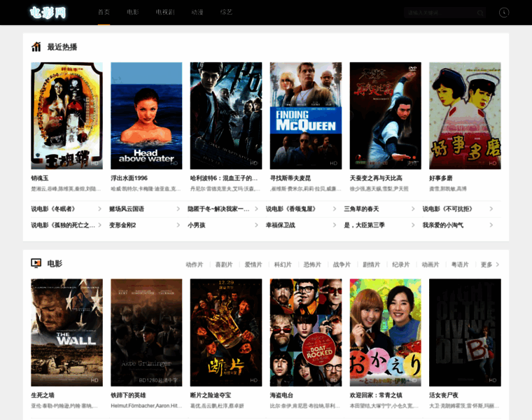
Task: Open the 剧情片 category
Action: pos(371,265)
